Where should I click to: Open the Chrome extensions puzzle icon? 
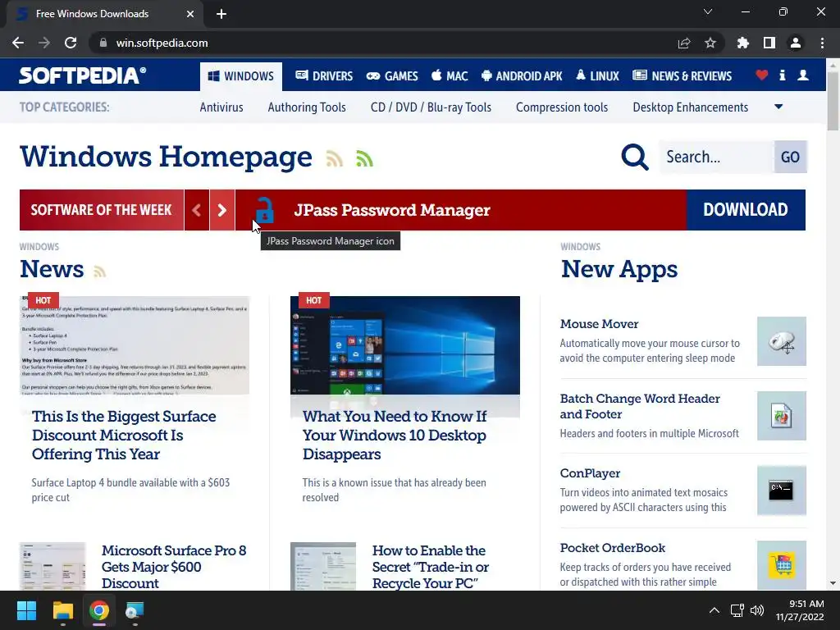(x=743, y=43)
